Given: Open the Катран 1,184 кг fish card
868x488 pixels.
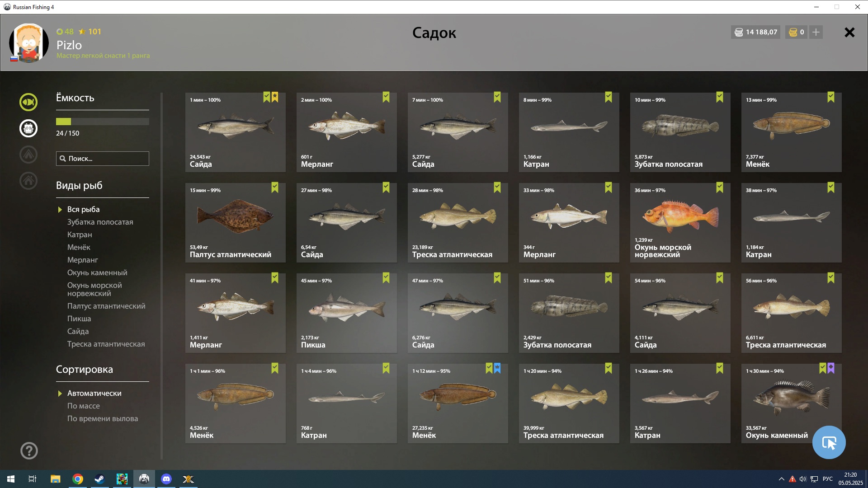Looking at the screenshot, I should click(792, 223).
